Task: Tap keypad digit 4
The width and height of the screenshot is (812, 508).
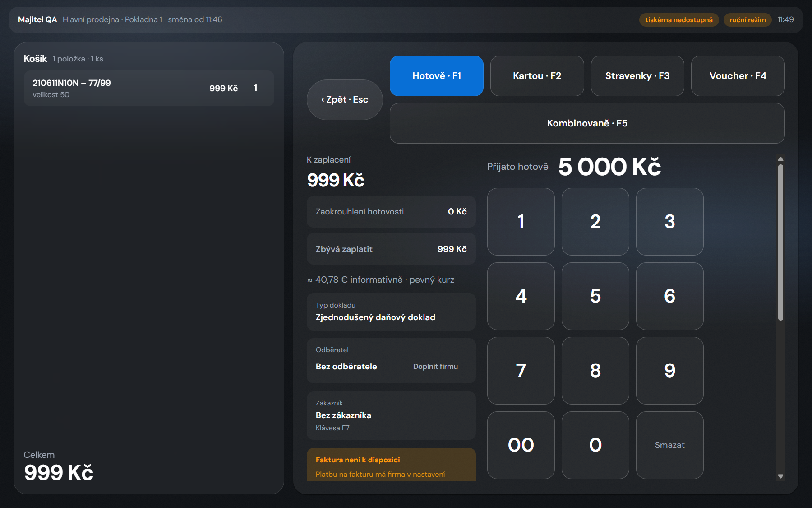Action: (521, 296)
